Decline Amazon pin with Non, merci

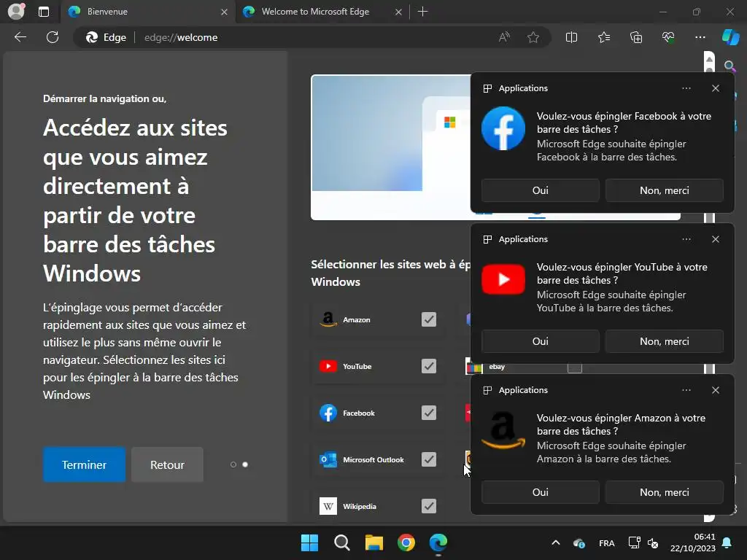click(664, 492)
